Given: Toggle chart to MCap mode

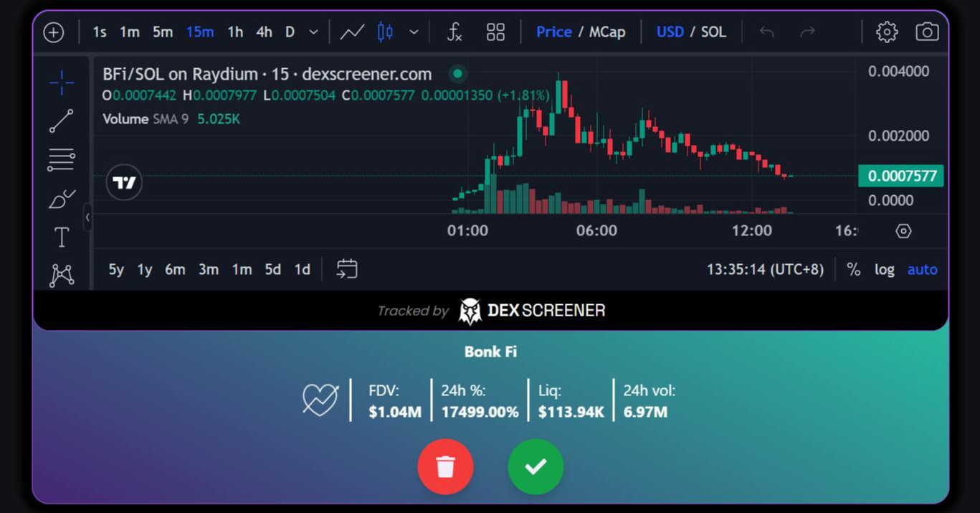Looking at the screenshot, I should [x=607, y=32].
